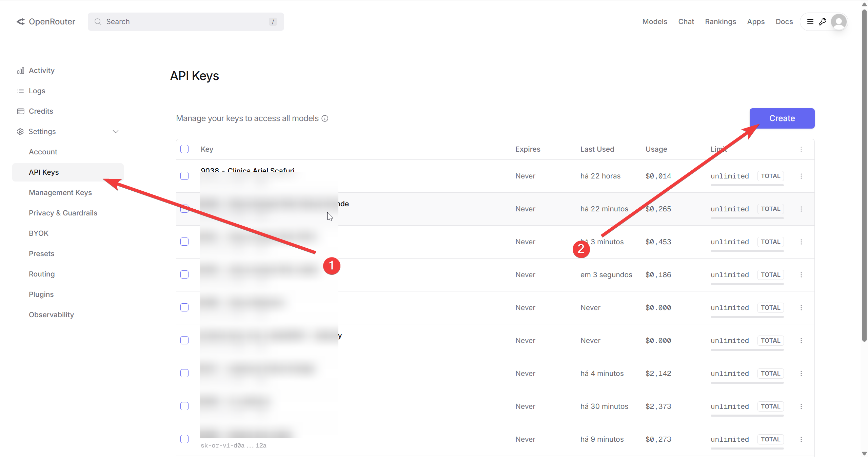Open the three-dot menu for the $2,373 key
The width and height of the screenshot is (868, 457).
[801, 406]
